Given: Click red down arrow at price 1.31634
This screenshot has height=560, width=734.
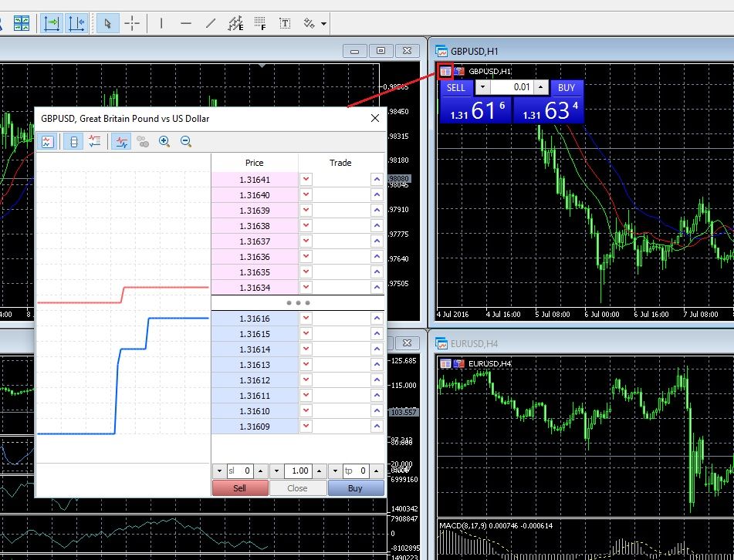Looking at the screenshot, I should click(306, 287).
